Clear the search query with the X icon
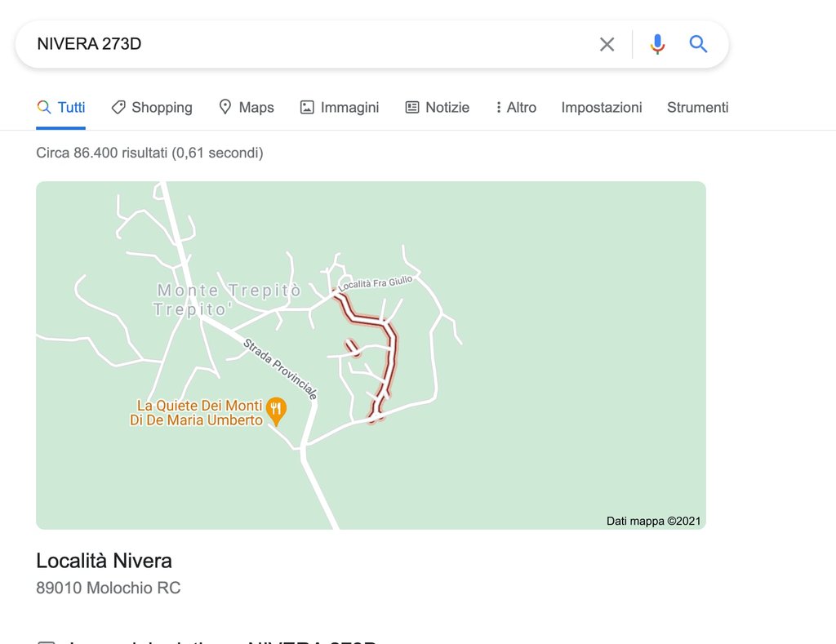This screenshot has height=644, width=836. pyautogui.click(x=607, y=44)
